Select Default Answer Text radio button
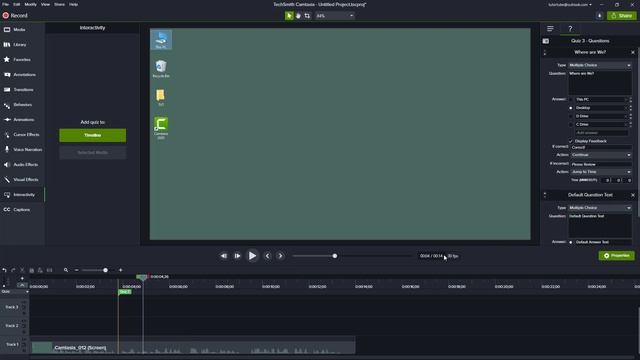Screen dimensions: 640x360 pyautogui.click(x=571, y=242)
